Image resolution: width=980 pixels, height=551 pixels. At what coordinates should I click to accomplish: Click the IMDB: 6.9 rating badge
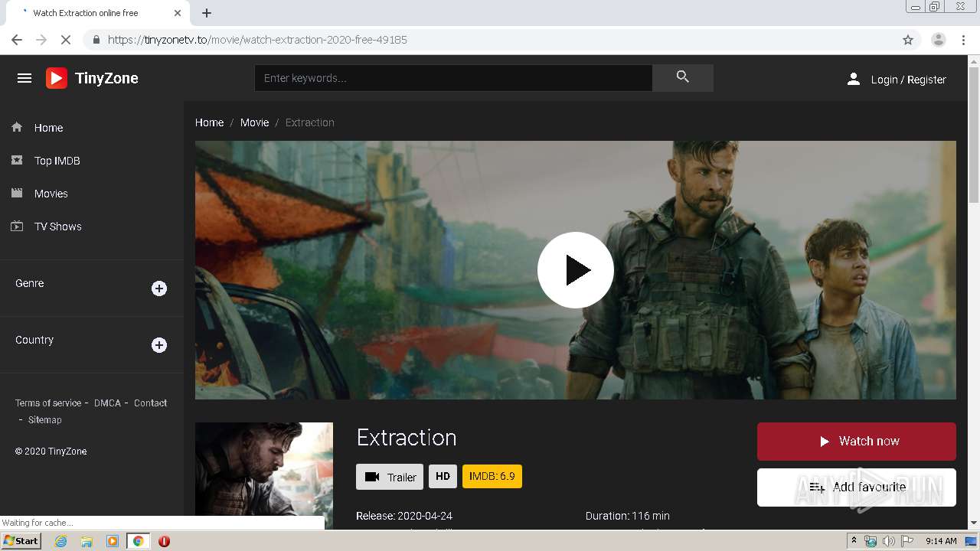tap(492, 476)
